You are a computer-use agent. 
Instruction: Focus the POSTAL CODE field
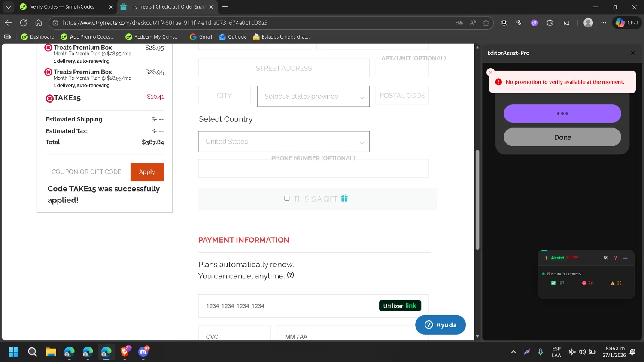(x=402, y=95)
